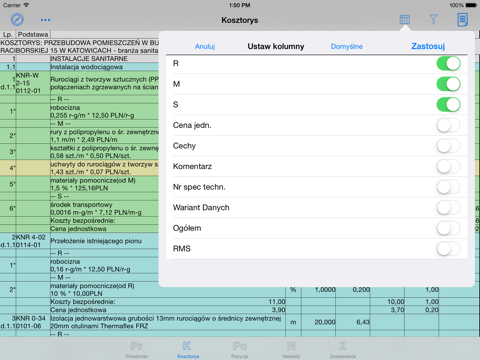Switch to the Nakłady tab
480x360 pixels.
[291, 349]
